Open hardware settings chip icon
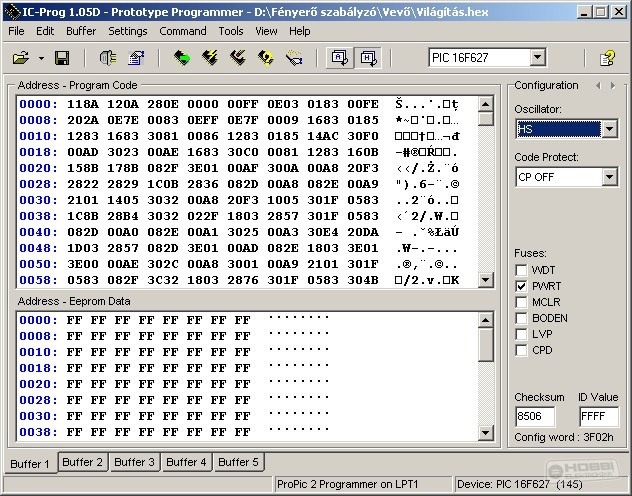 pyautogui.click(x=108, y=58)
